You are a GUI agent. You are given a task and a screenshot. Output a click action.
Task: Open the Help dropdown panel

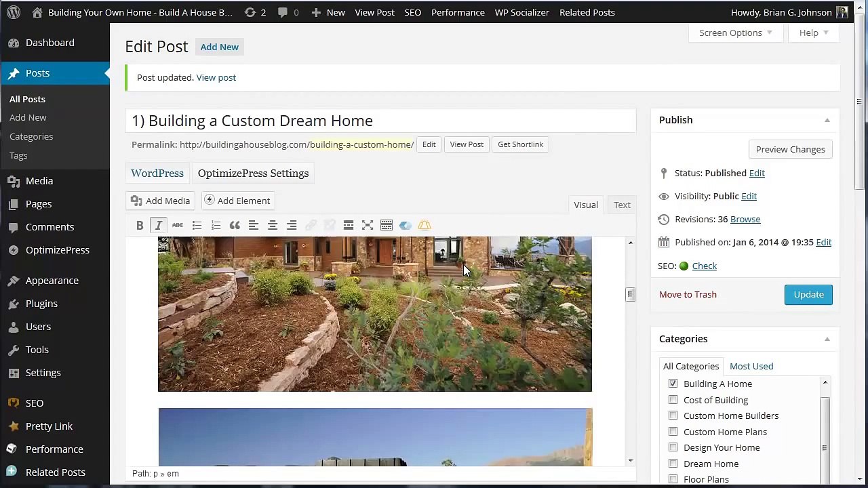tap(813, 33)
